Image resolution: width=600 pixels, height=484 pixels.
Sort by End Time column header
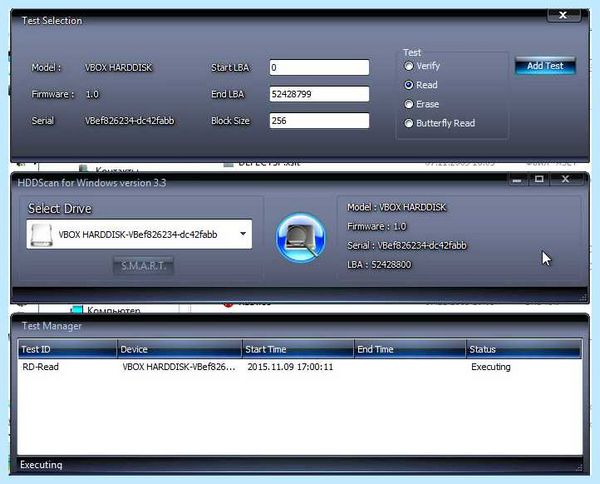pos(410,349)
